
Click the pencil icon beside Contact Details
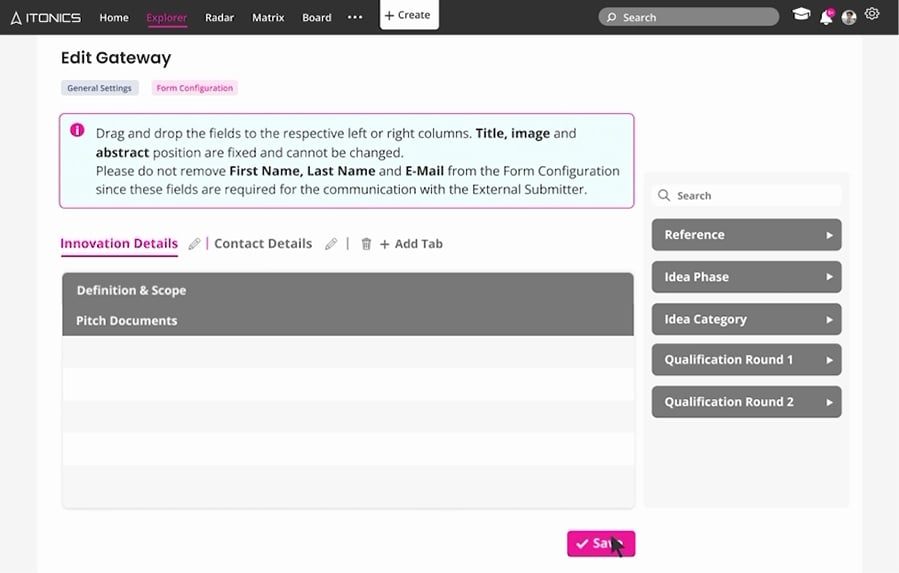tap(331, 244)
